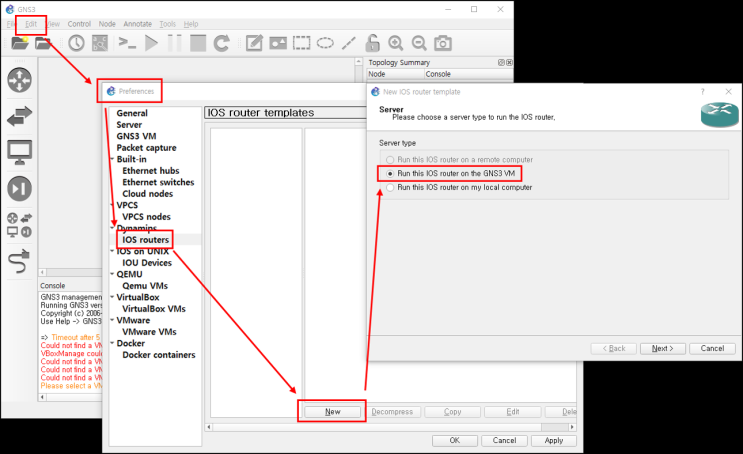
Task: Select run IOS router on the GNS3 VM
Action: point(451,173)
